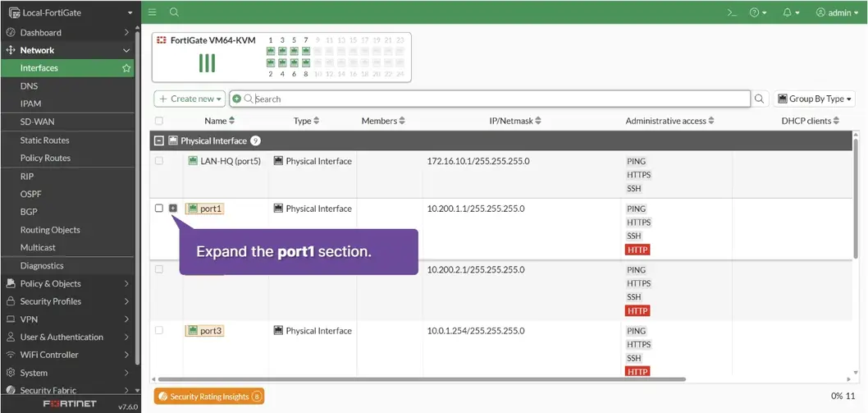Sort by DHCP clients column

pyautogui.click(x=811, y=121)
